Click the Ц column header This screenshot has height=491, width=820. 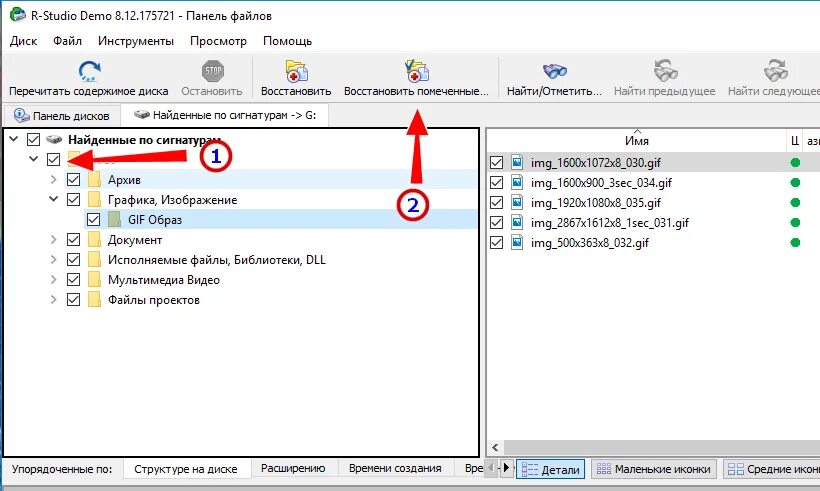coord(794,140)
